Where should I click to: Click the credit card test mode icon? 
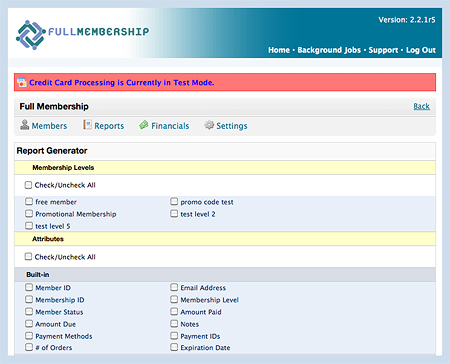[x=22, y=82]
